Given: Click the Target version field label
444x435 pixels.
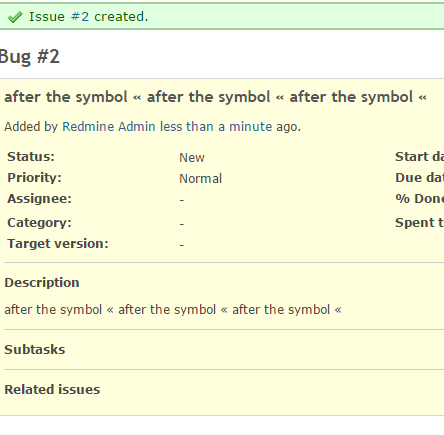Looking at the screenshot, I should pos(58,244).
